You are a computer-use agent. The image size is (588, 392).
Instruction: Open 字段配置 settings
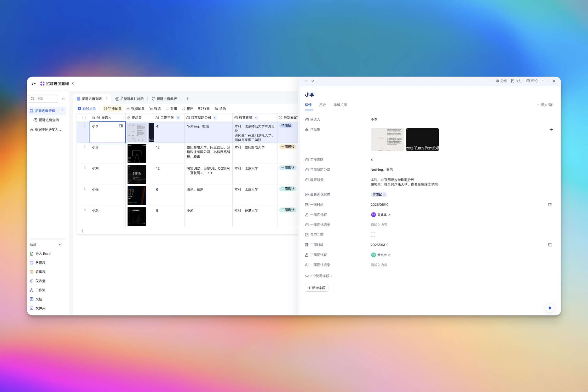(x=113, y=108)
